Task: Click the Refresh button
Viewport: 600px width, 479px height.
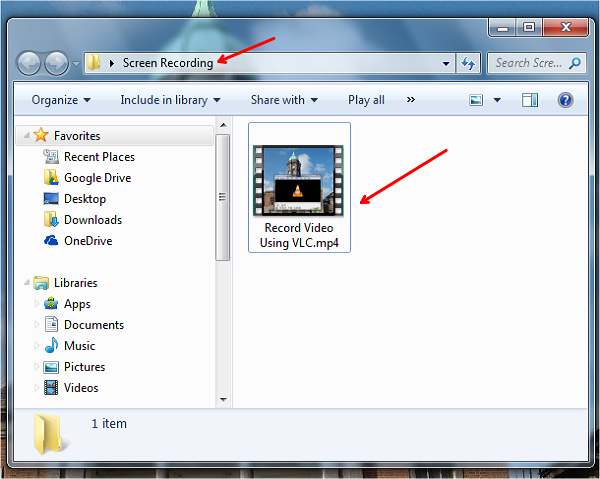Action: 468,63
